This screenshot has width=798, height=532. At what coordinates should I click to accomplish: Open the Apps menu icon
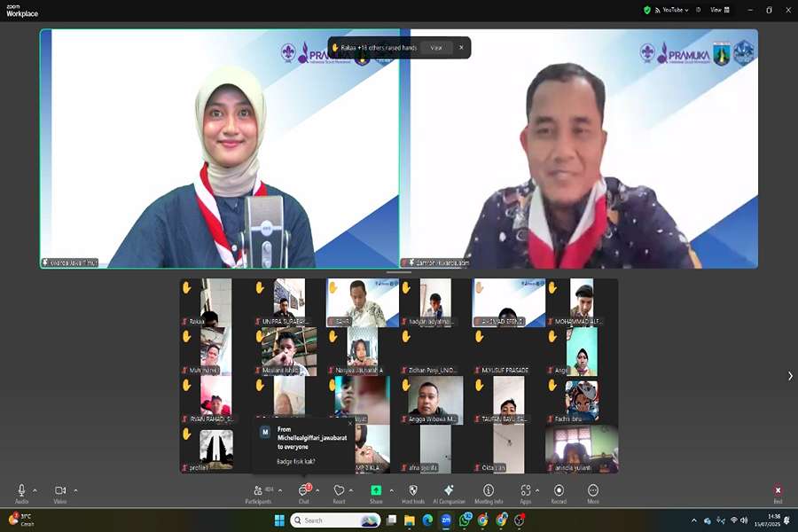(x=526, y=494)
